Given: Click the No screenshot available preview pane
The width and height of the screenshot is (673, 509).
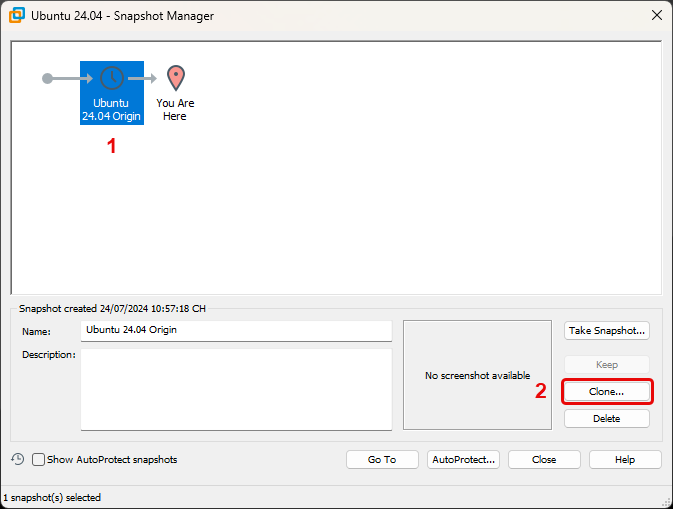Looking at the screenshot, I should [x=477, y=375].
